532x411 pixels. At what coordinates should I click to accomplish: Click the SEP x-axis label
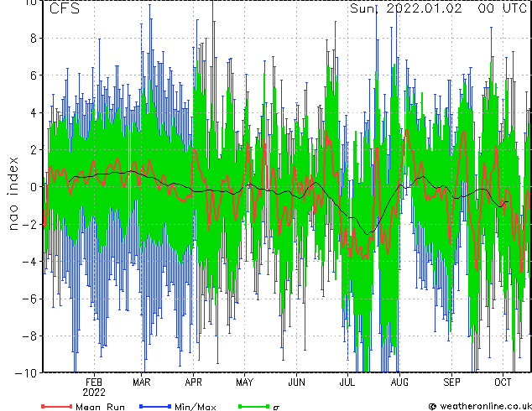451,382
